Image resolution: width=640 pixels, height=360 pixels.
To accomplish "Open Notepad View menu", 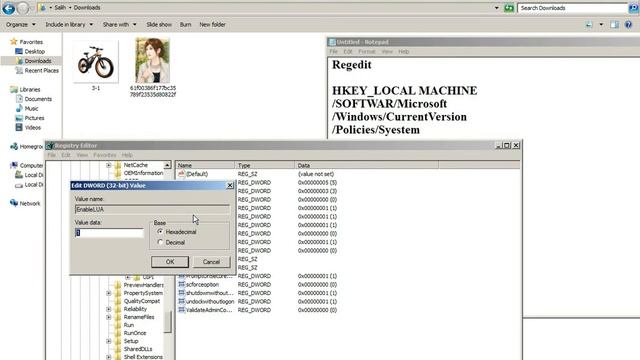I will [x=387, y=51].
